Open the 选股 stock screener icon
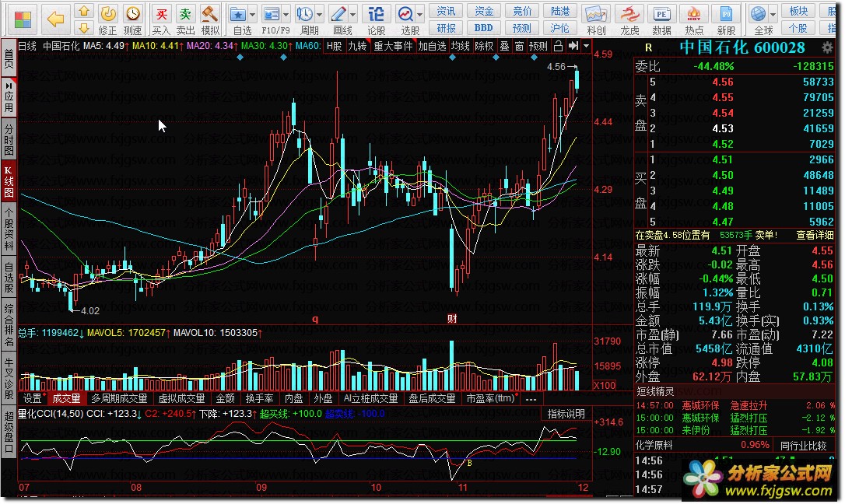The height and width of the screenshot is (504, 845). click(x=405, y=14)
